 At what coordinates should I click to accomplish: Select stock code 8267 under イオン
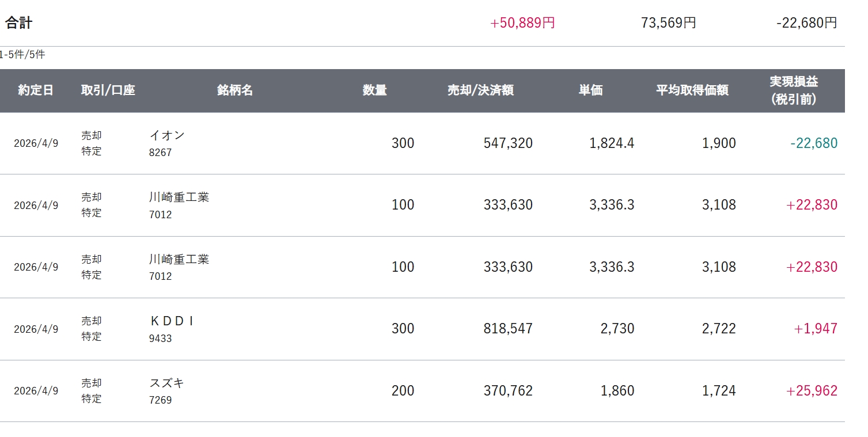tap(160, 153)
